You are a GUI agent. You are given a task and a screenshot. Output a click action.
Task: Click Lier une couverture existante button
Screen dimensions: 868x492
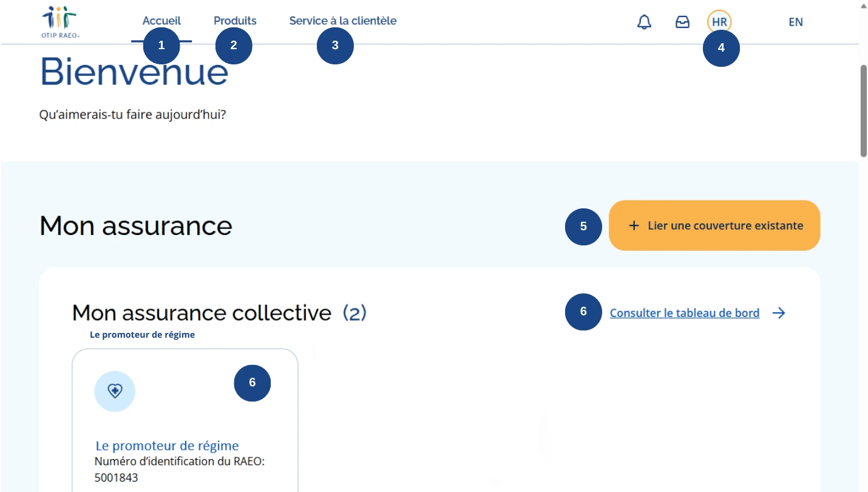click(714, 225)
